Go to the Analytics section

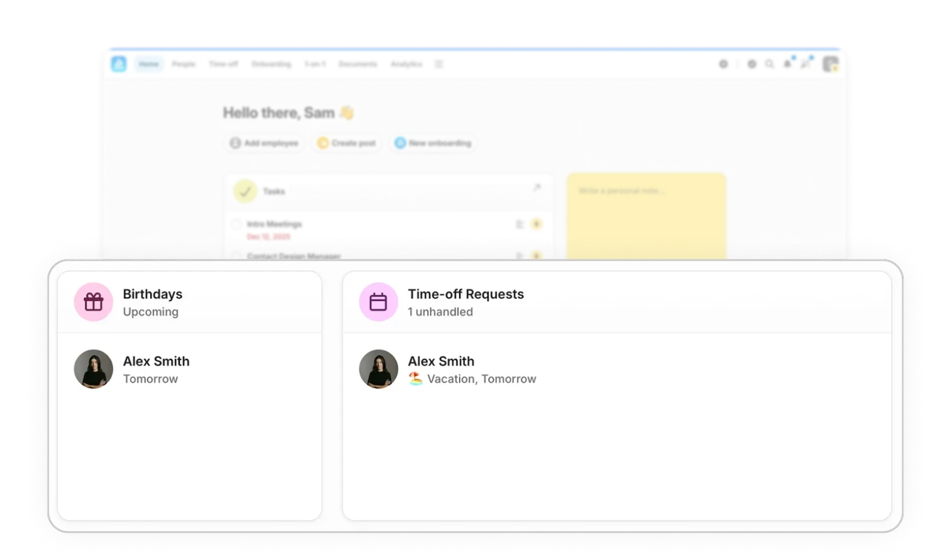[x=406, y=64]
